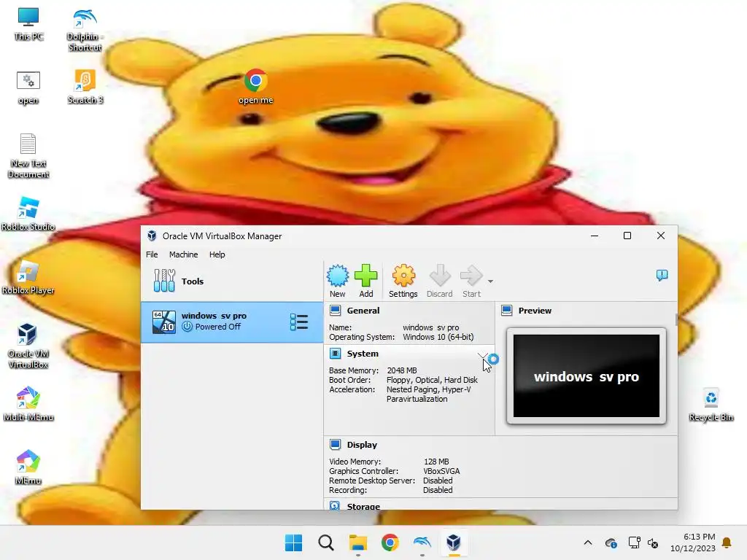Select the Multi-MEmu desktop icon
Viewport: 747px width, 560px height.
coord(28,404)
